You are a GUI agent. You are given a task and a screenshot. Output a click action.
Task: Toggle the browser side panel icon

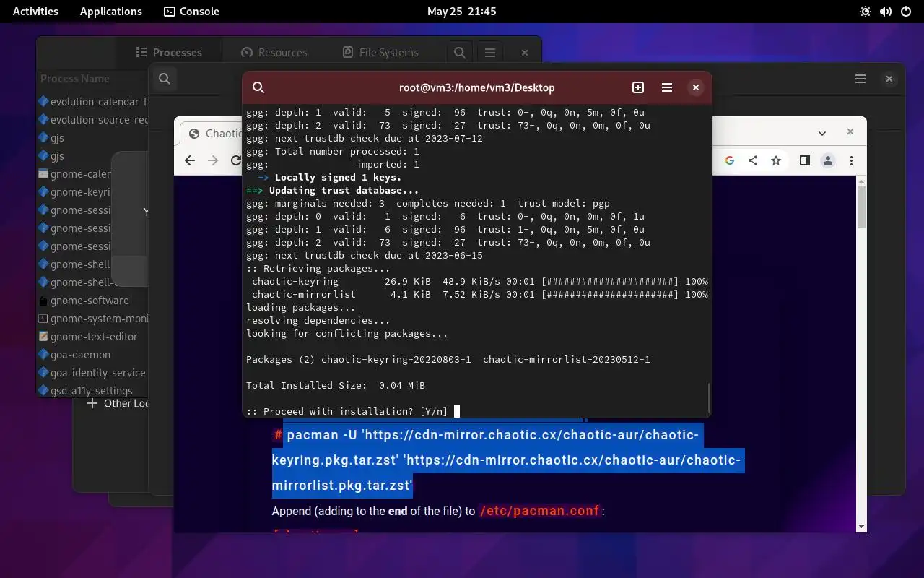(x=805, y=160)
